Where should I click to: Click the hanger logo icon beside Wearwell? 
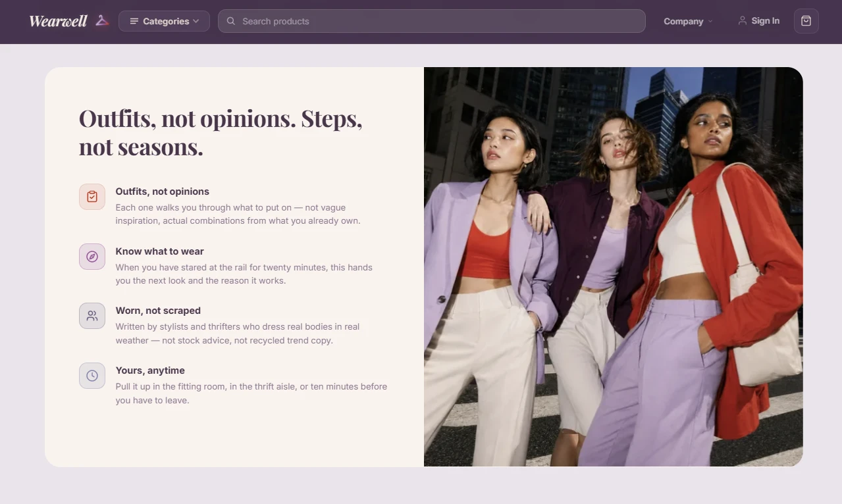tap(102, 20)
